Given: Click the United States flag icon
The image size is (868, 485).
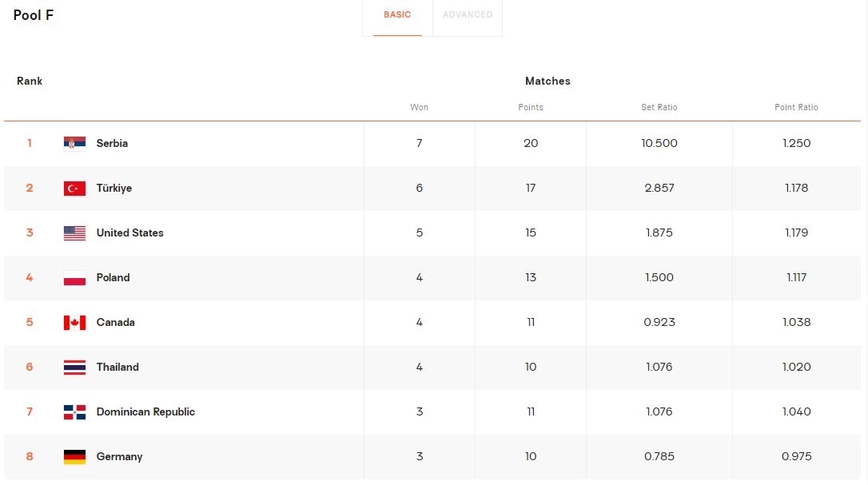Looking at the screenshot, I should tap(74, 233).
